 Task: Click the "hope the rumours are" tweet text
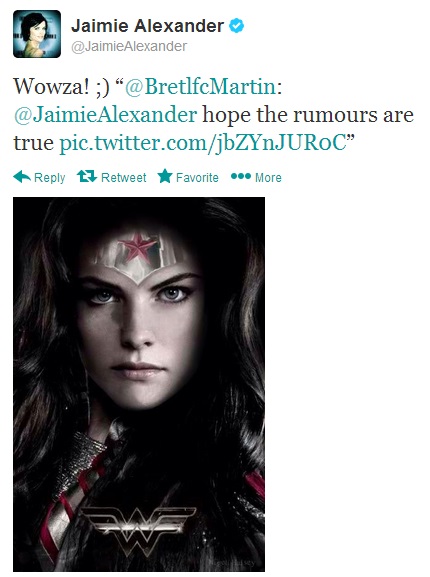click(x=308, y=115)
